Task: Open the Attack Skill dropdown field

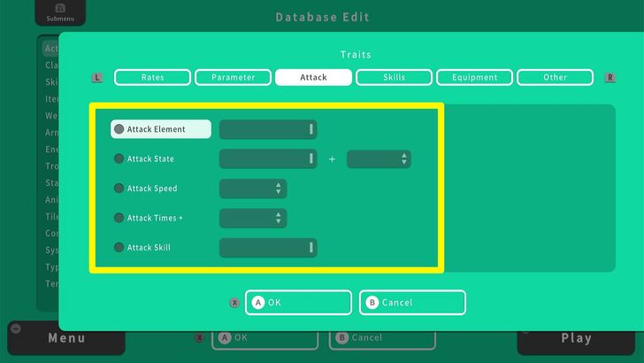Action: click(x=268, y=248)
